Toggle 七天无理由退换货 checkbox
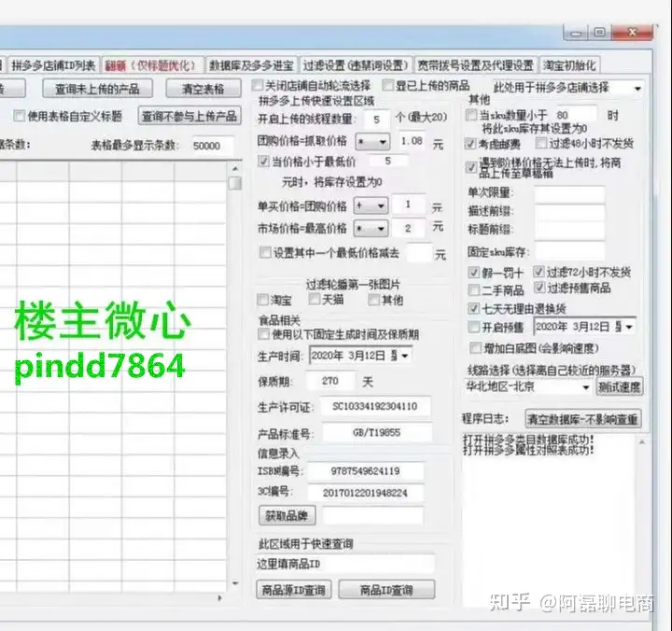The height and width of the screenshot is (631, 672). pos(474,308)
